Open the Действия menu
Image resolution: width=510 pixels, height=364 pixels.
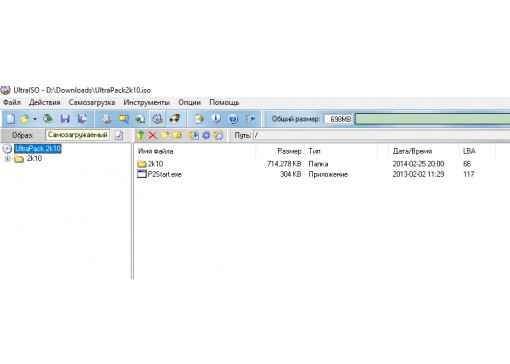coord(45,102)
